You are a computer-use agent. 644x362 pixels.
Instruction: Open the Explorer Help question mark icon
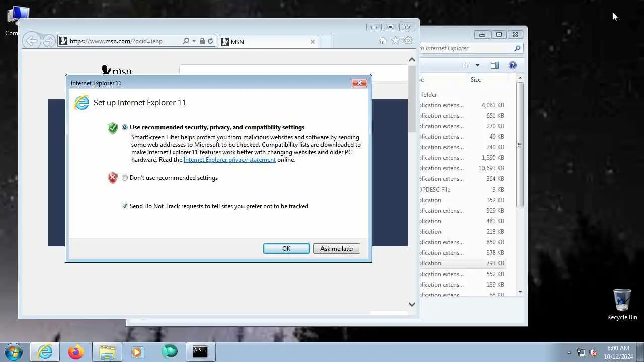tap(513, 65)
